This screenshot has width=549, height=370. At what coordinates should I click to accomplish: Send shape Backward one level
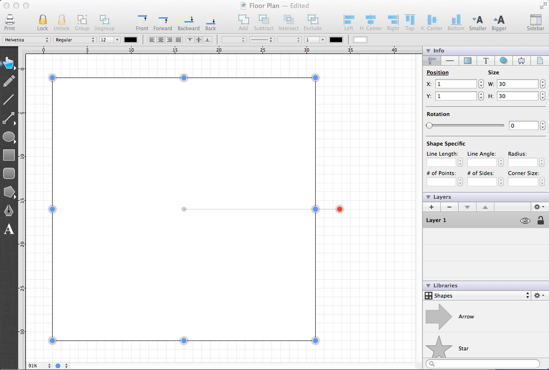(189, 22)
